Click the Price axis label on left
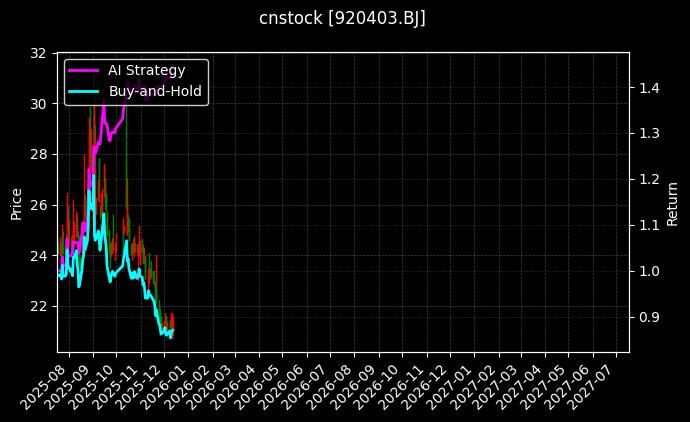 (16, 203)
